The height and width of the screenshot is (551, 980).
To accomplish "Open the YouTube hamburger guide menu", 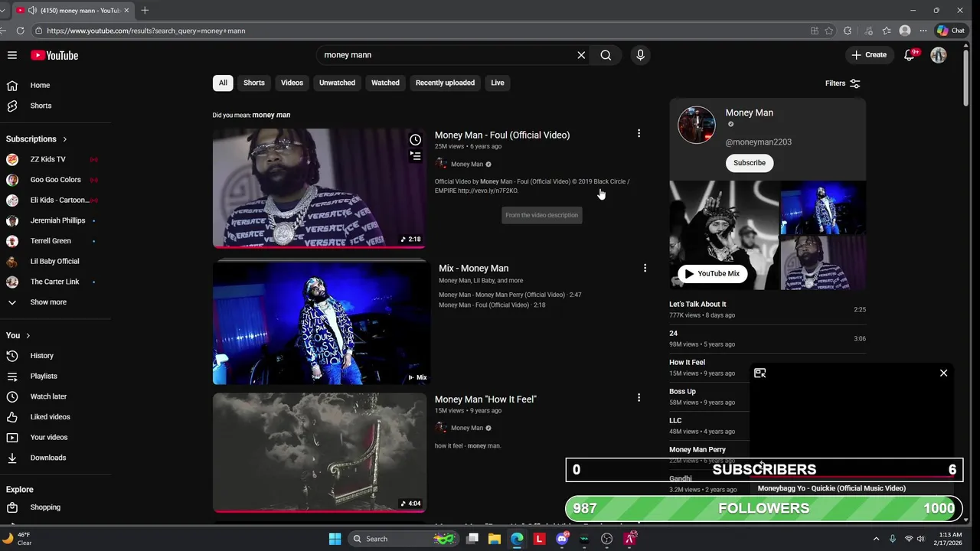I will [x=12, y=55].
